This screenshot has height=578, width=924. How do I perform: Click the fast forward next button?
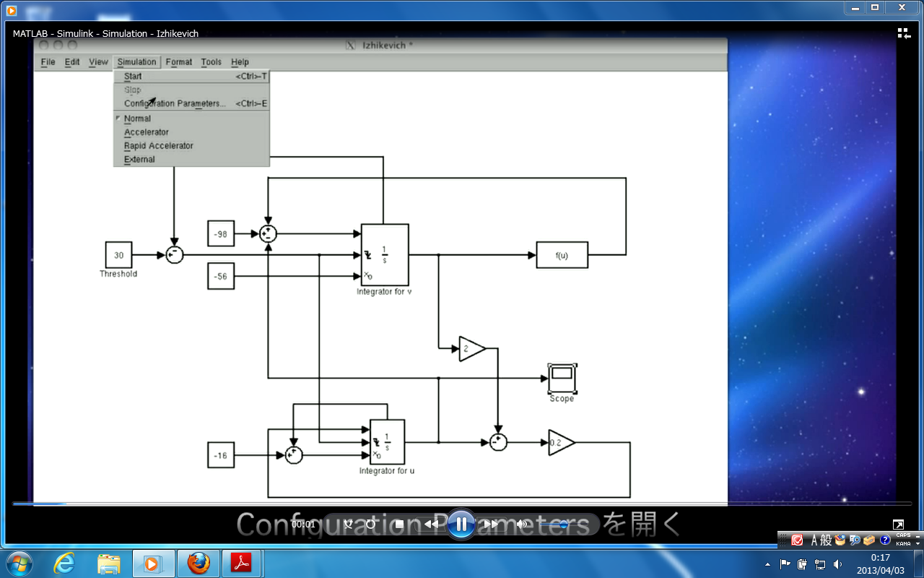pyautogui.click(x=491, y=525)
